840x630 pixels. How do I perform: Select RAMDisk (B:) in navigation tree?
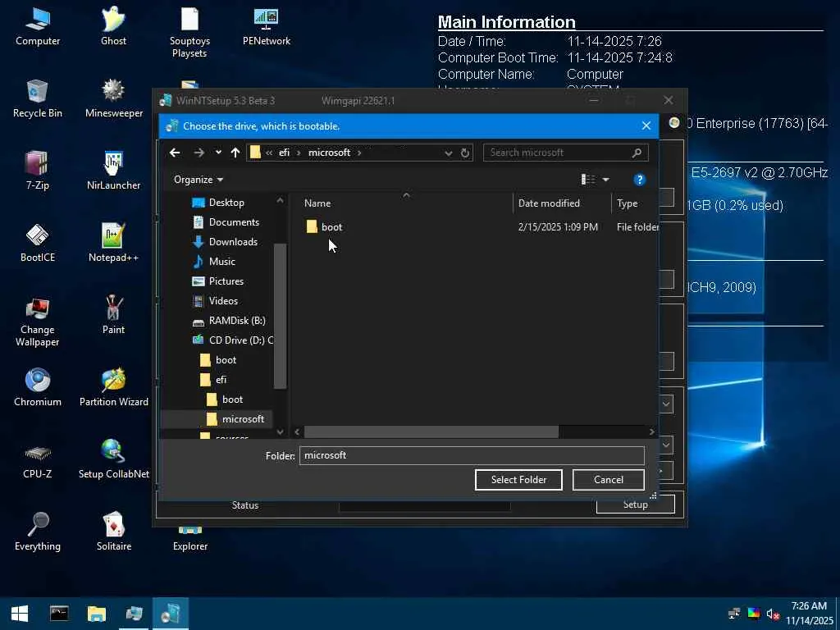point(236,321)
